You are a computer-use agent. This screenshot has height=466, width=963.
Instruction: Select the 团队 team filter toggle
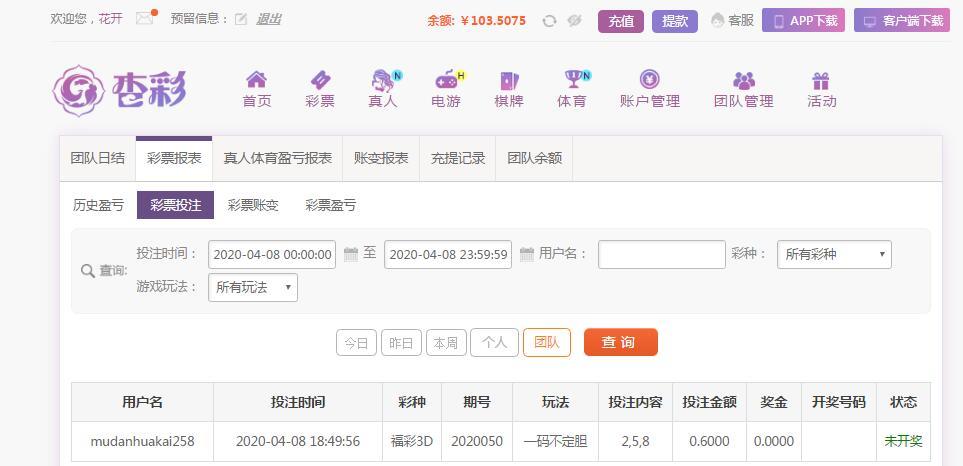(x=547, y=342)
